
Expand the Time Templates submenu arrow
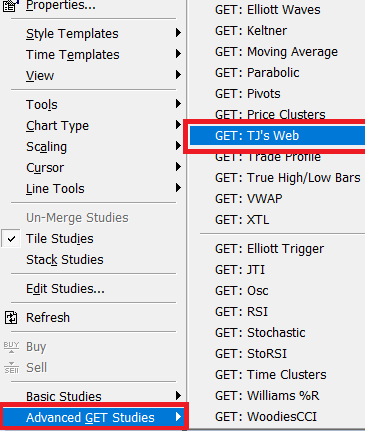point(178,54)
